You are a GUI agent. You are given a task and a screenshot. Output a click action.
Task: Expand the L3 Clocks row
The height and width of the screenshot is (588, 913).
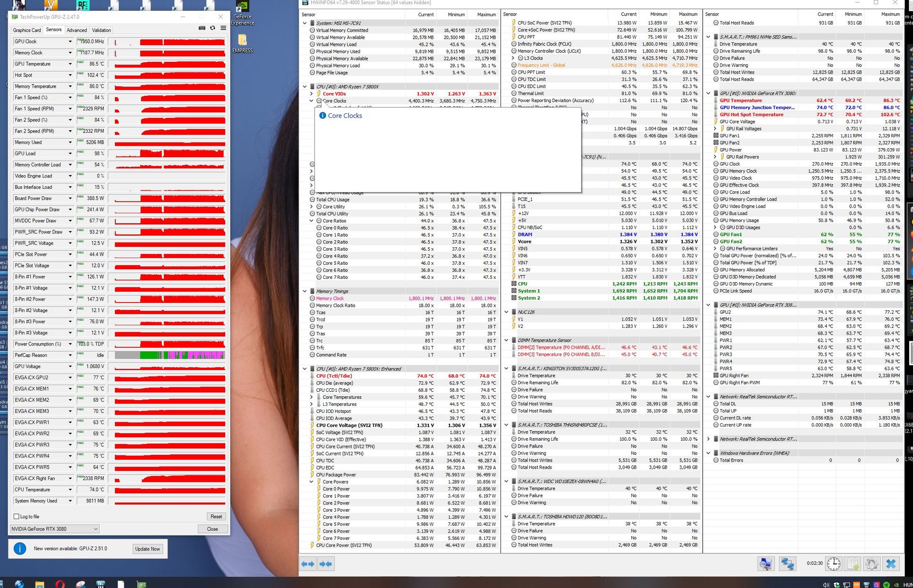(513, 58)
